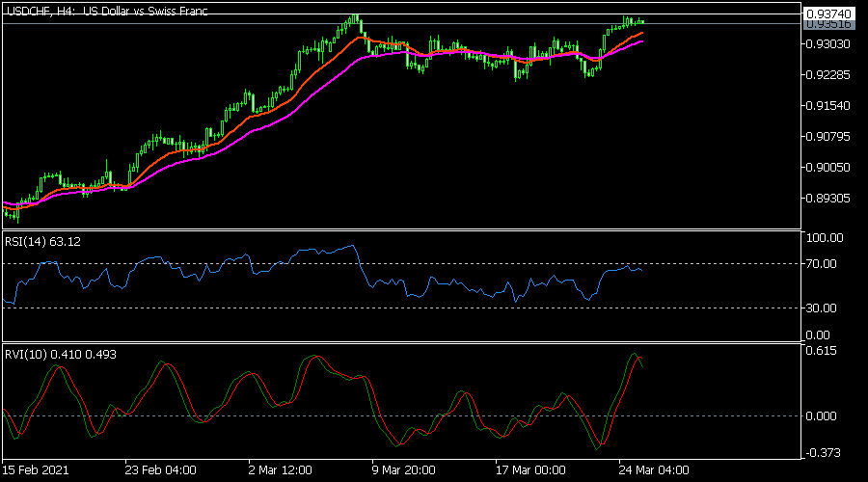Click the 17 Mar 00:00 time label
Image resolution: width=868 pixels, height=482 pixels.
point(530,470)
